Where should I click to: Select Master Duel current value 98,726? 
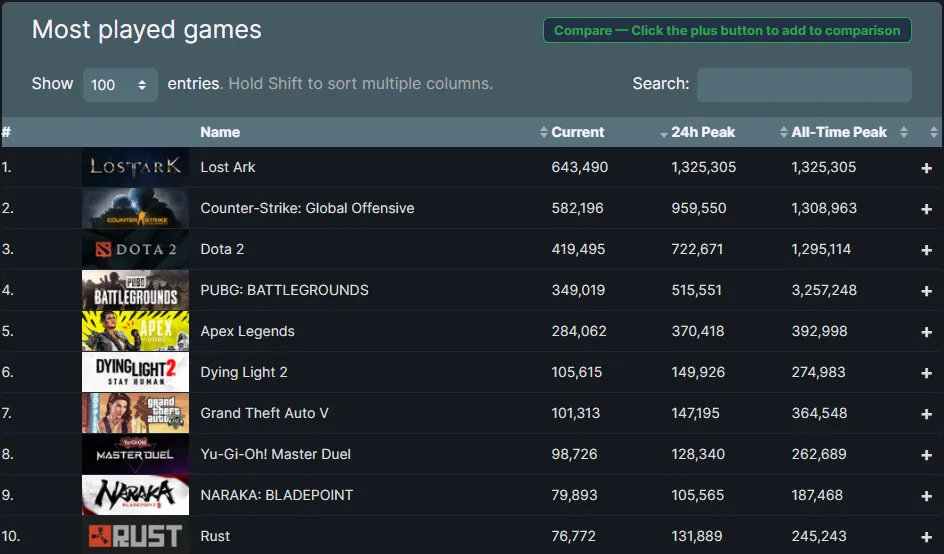[574, 453]
